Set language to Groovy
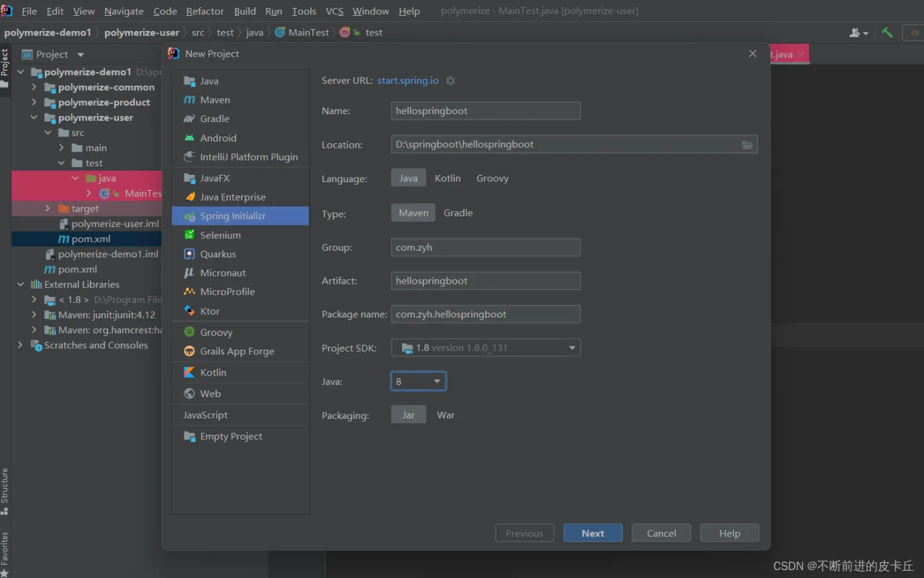This screenshot has width=924, height=578. pyautogui.click(x=492, y=178)
